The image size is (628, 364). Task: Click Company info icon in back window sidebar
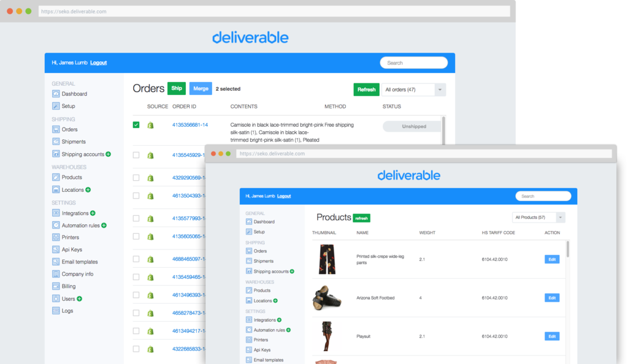(x=56, y=274)
